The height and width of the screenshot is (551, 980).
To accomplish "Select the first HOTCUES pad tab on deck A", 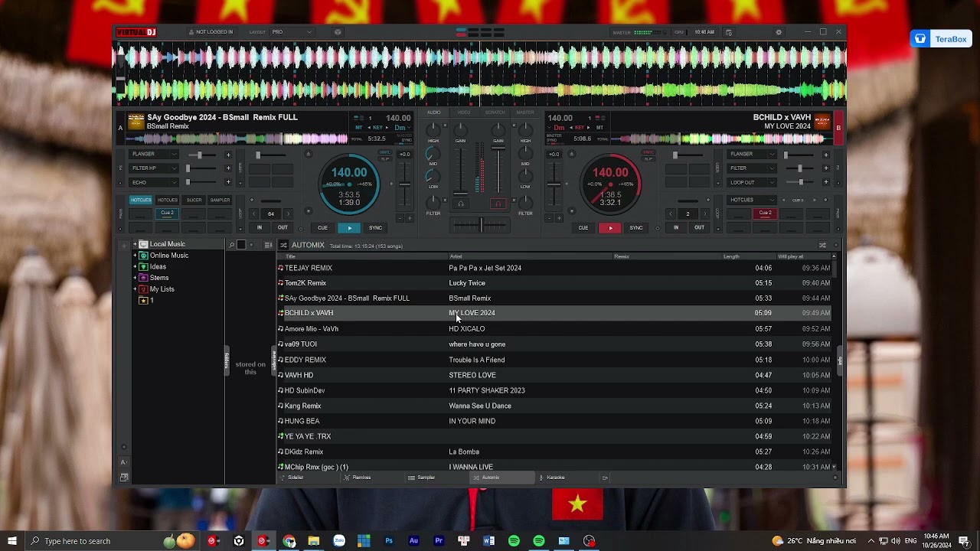I will point(141,200).
